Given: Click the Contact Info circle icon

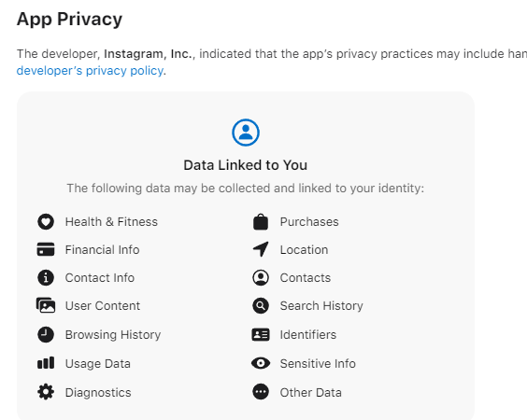Looking at the screenshot, I should 46,277.
